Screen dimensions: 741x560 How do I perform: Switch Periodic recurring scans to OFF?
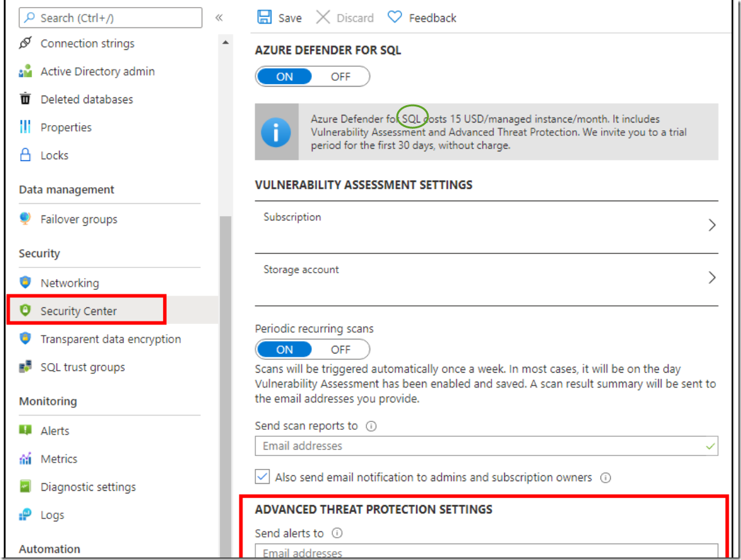[341, 350]
